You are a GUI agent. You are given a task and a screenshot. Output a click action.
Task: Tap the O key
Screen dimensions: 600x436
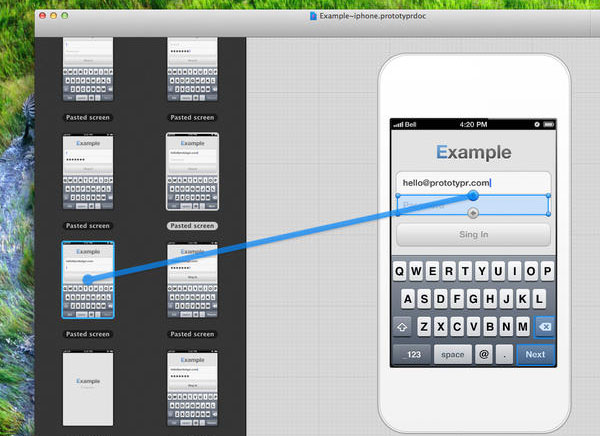531,271
